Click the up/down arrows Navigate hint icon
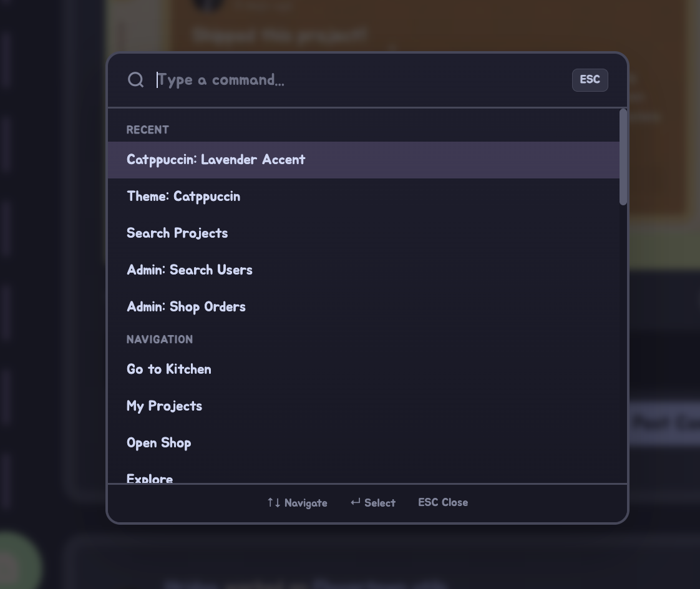700x589 pixels. 273,502
